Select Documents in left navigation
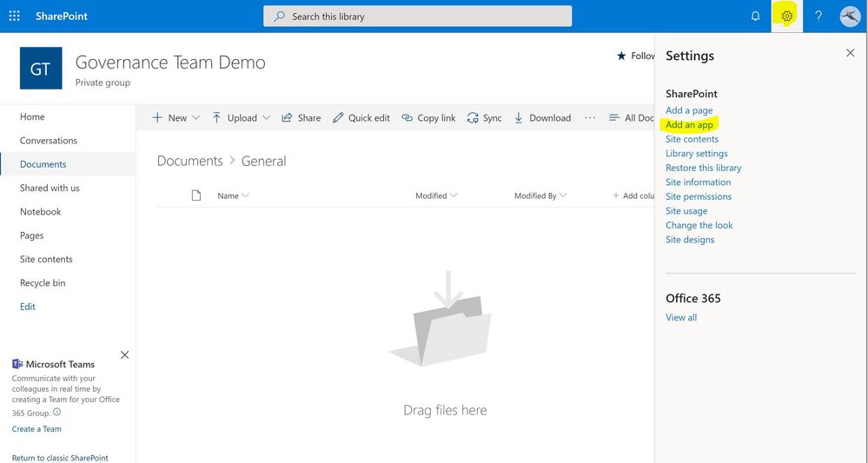 click(x=43, y=164)
